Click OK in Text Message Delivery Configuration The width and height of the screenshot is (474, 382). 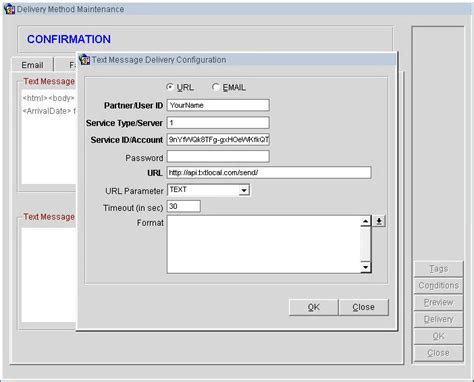tap(314, 307)
